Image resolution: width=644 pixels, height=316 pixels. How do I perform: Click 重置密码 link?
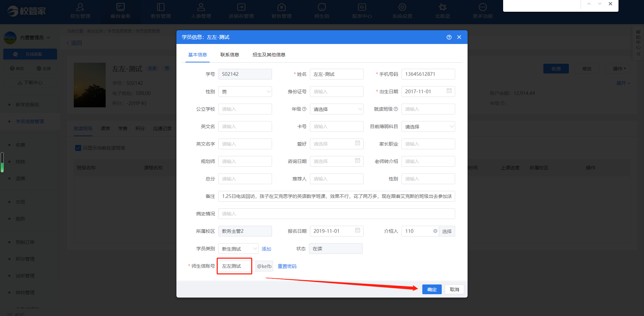[287, 266]
